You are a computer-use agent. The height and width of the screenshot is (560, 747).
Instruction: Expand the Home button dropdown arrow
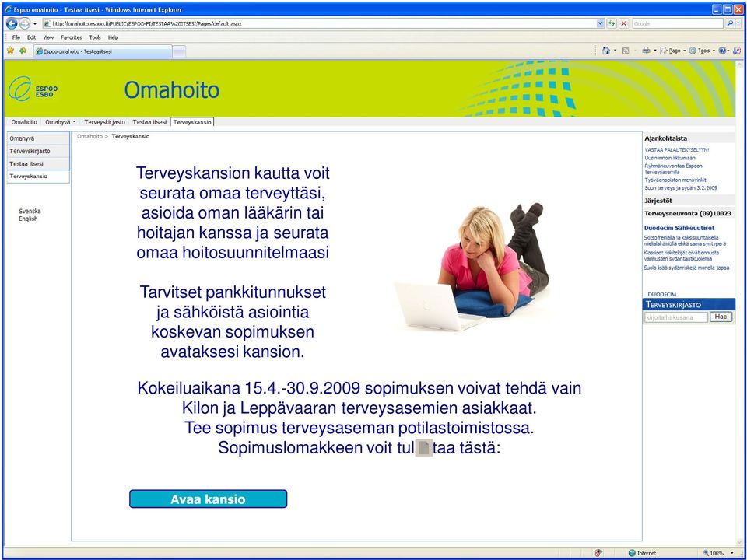pos(615,51)
